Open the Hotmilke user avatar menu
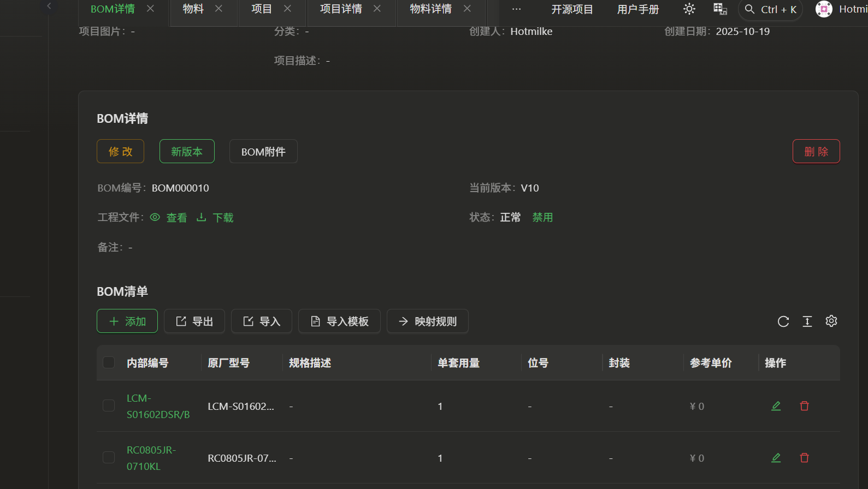This screenshot has width=868, height=489. click(x=824, y=9)
